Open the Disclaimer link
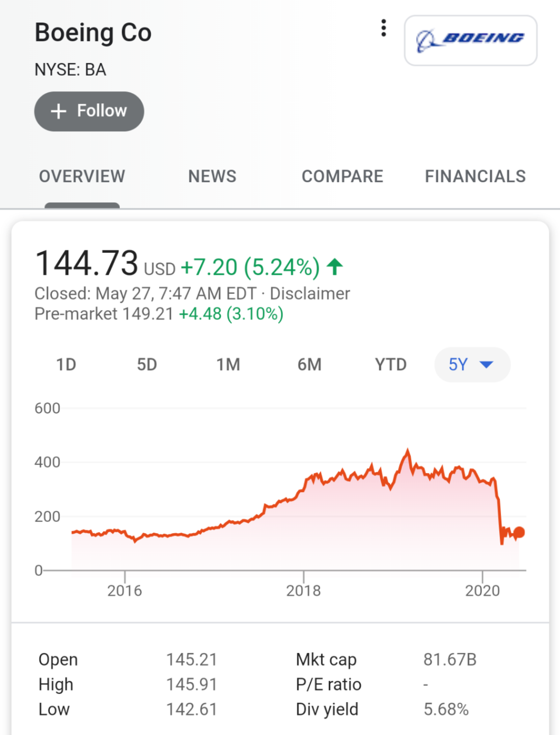 tap(310, 294)
